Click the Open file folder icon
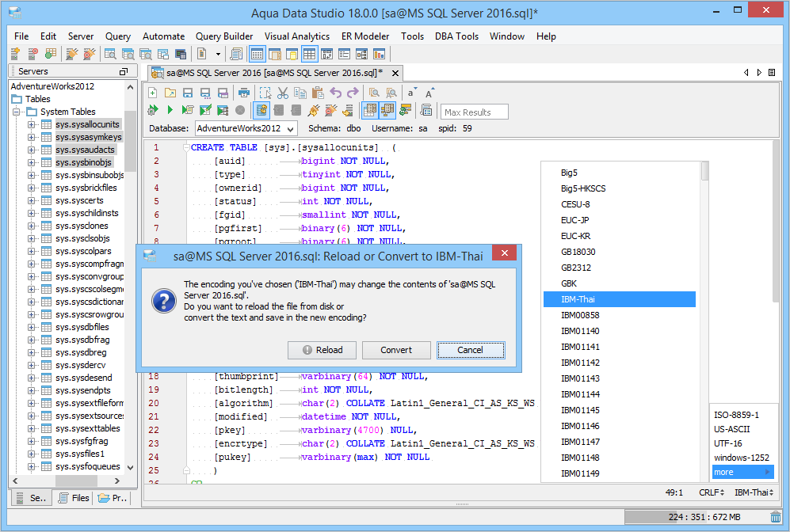Screen dimensions: 790x532 pyautogui.click(x=170, y=93)
